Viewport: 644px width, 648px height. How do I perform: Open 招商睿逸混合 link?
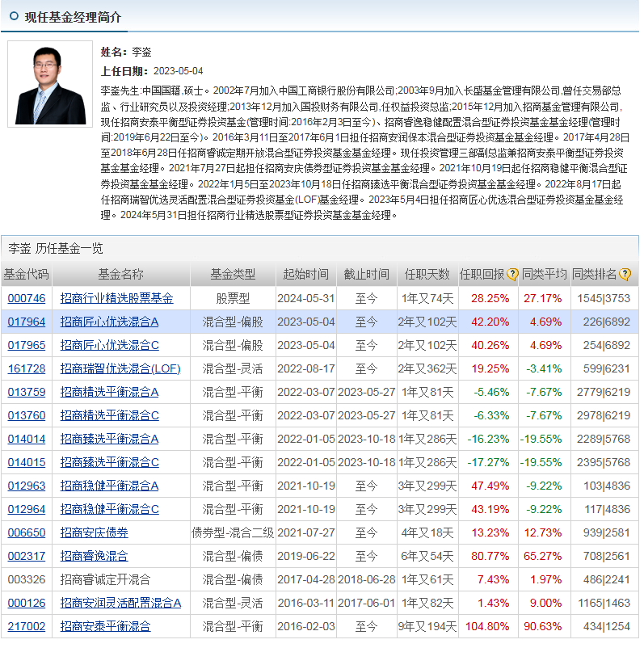(95, 556)
